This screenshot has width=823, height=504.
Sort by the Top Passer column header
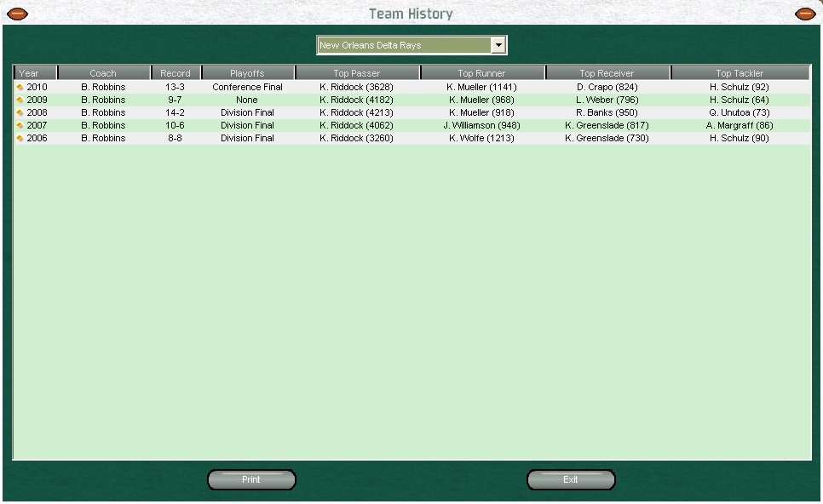[357, 73]
